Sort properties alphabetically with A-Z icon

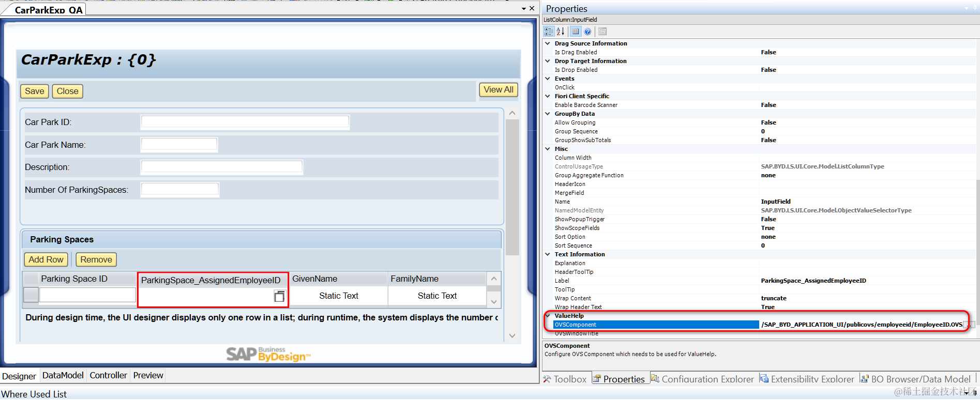point(560,32)
